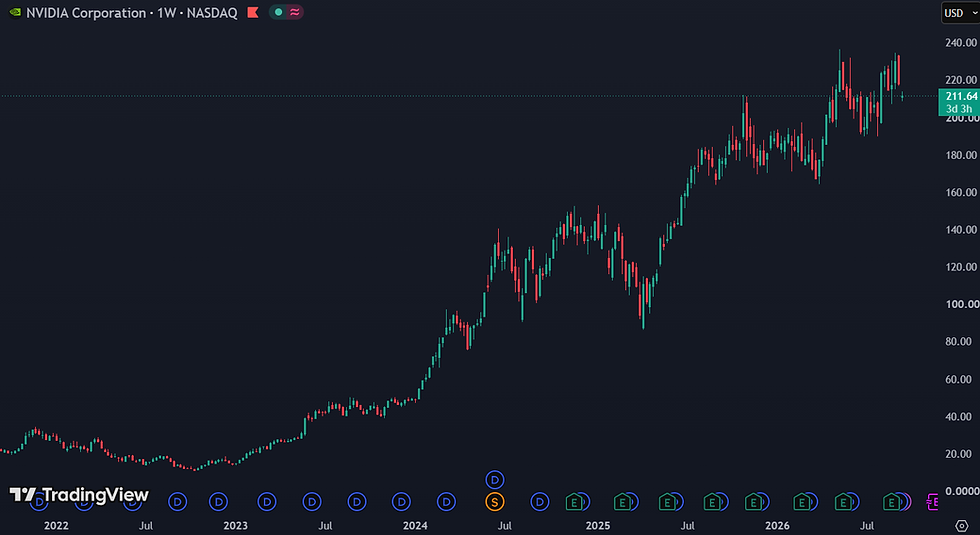Click the 220.00 price axis label
980x535 pixels.
961,80
